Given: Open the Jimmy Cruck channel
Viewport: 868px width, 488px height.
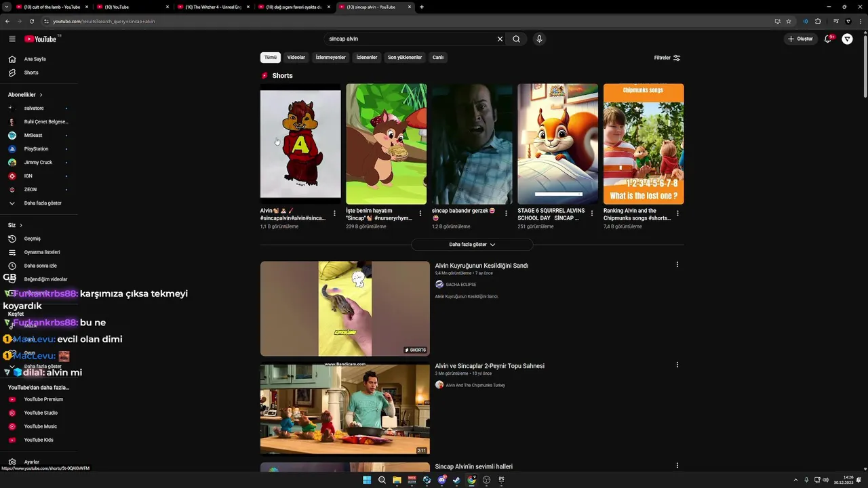Looking at the screenshot, I should coord(39,163).
